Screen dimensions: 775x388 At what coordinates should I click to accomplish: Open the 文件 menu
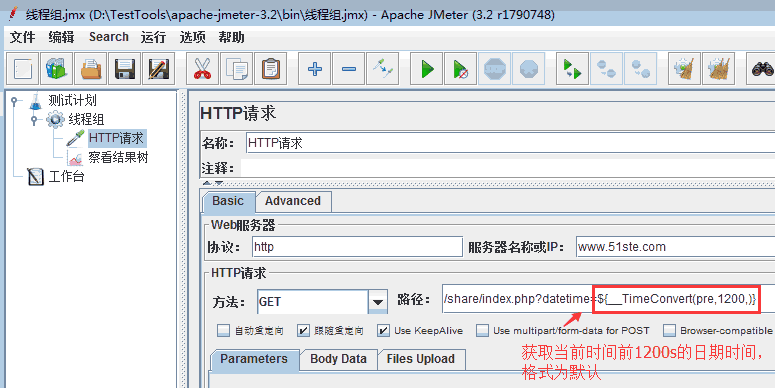(x=23, y=37)
